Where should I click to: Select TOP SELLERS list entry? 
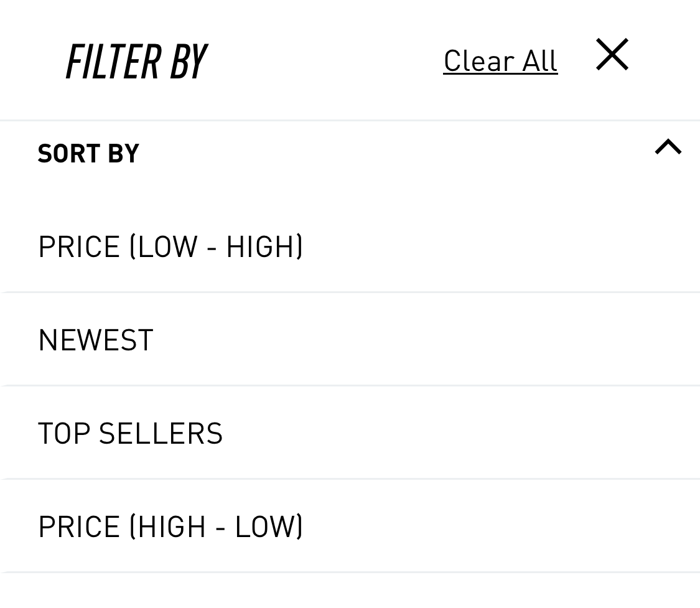click(130, 433)
